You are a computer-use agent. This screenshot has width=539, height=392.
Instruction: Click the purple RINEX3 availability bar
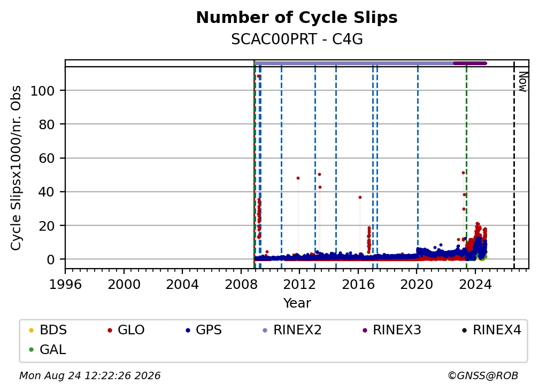tap(470, 63)
